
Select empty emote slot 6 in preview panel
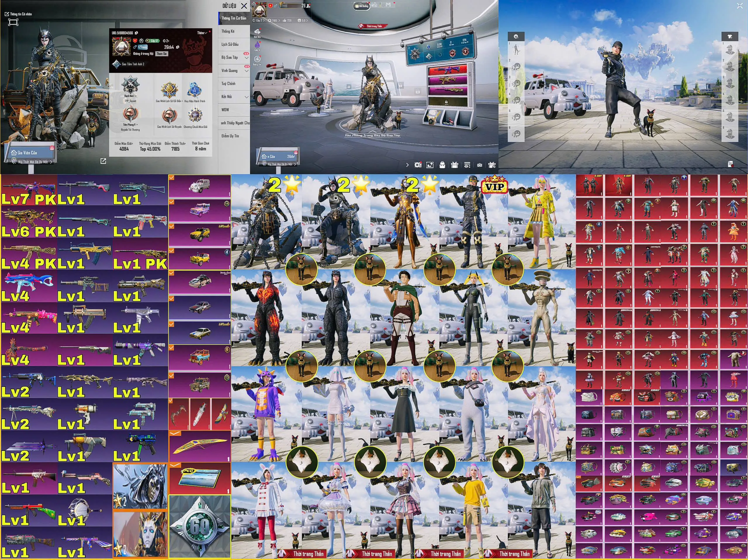tap(516, 134)
